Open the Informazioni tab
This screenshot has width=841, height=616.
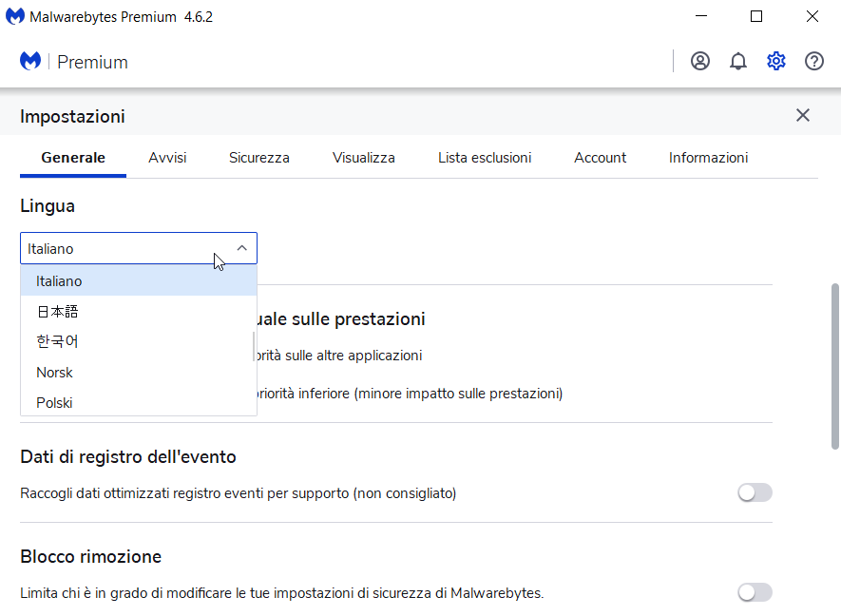[709, 158]
